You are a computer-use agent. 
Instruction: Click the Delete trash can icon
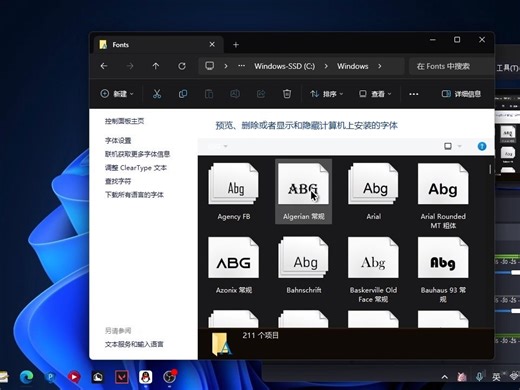(x=287, y=94)
